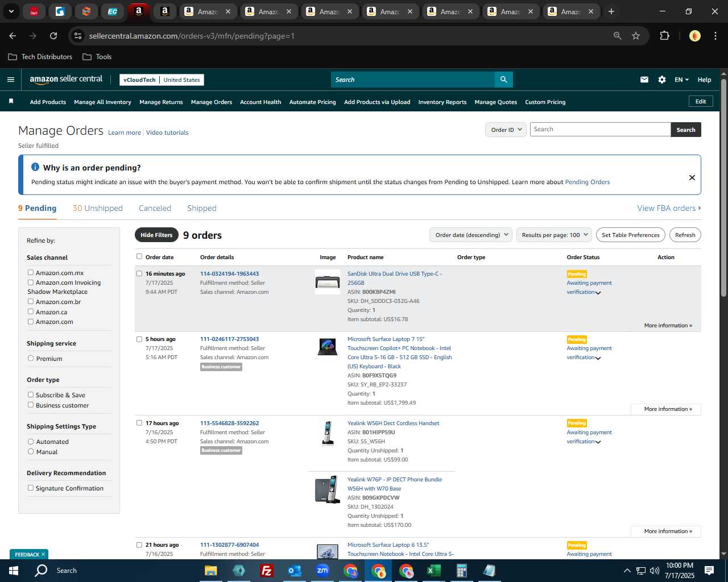This screenshot has height=582, width=728.
Task: Open Zoom from the taskbar
Action: 322,571
